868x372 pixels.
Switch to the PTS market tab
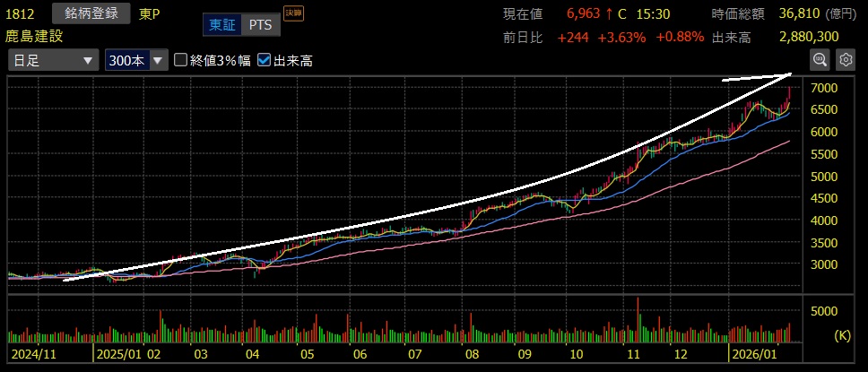tap(262, 25)
